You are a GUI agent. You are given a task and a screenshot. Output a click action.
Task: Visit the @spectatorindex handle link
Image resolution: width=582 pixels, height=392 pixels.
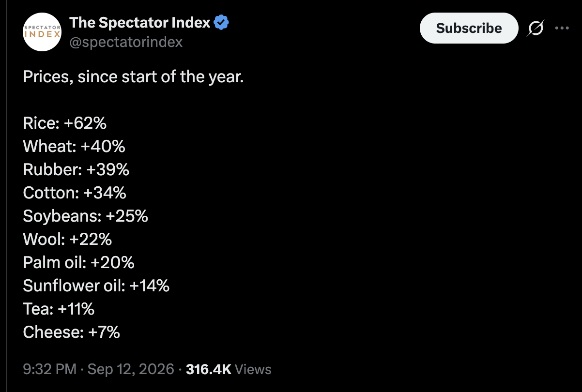(126, 42)
